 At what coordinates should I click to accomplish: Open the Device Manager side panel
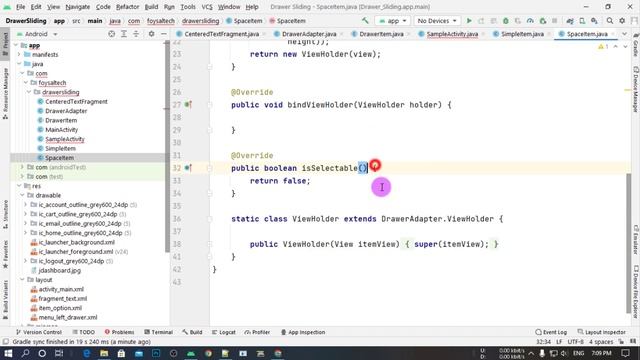pyautogui.click(x=636, y=89)
